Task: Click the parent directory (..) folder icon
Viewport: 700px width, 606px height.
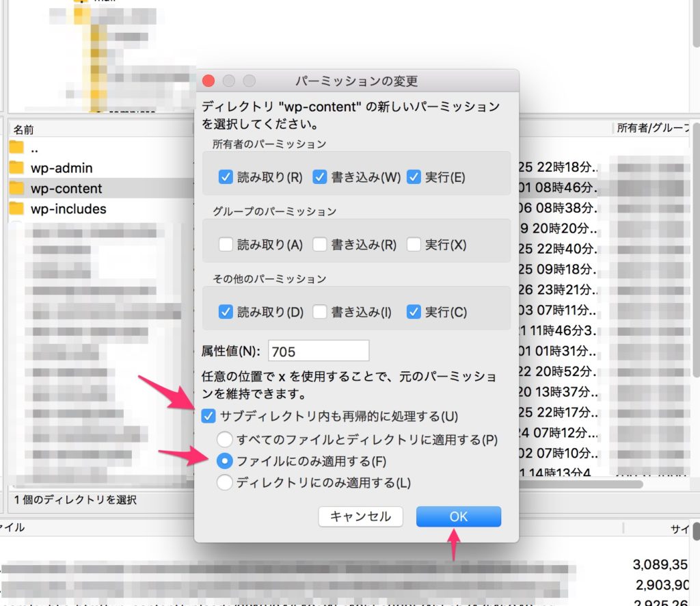Action: [x=17, y=148]
